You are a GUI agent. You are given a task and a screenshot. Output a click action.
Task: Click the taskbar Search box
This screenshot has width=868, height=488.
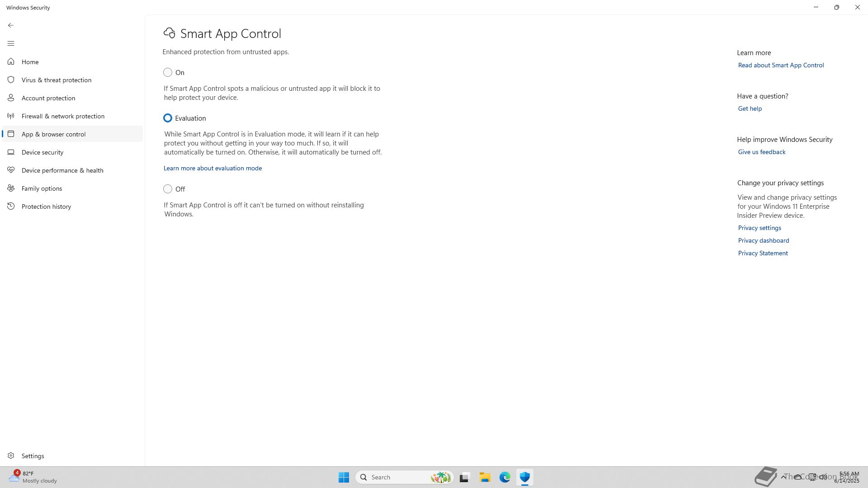pos(398,477)
